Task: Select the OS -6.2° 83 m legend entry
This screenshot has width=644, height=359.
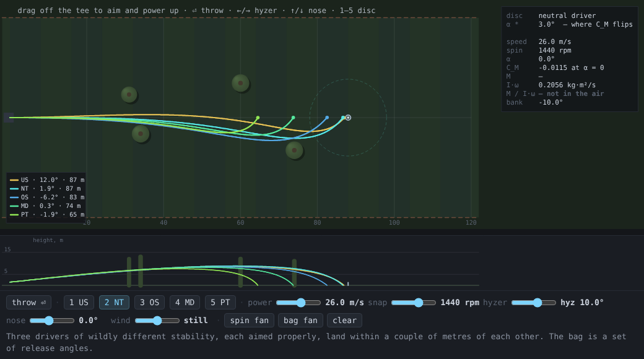Action: pyautogui.click(x=47, y=197)
